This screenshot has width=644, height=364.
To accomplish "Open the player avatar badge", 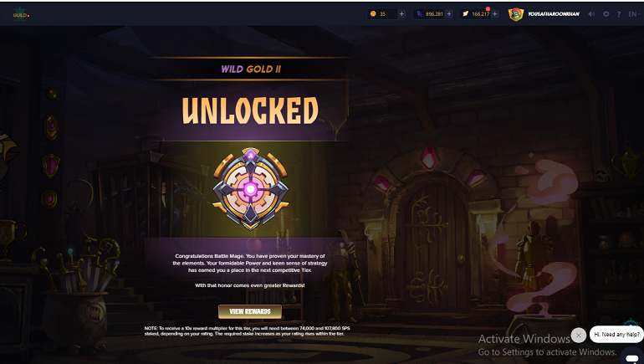I will 516,14.
